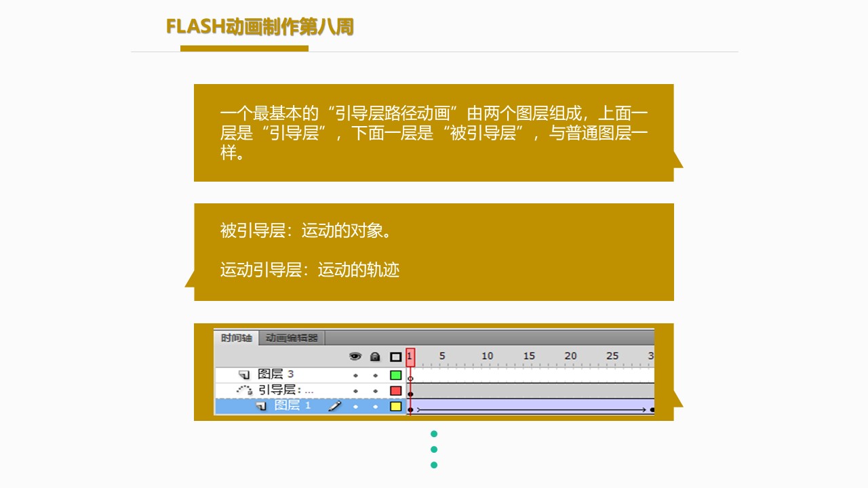The image size is (868, 488).
Task: Click the red playhead at frame 1
Action: coord(410,357)
